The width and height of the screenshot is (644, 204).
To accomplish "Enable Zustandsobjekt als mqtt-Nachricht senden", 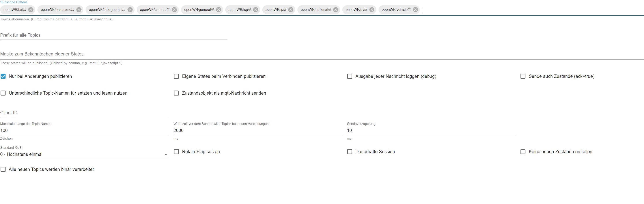I will pyautogui.click(x=176, y=93).
